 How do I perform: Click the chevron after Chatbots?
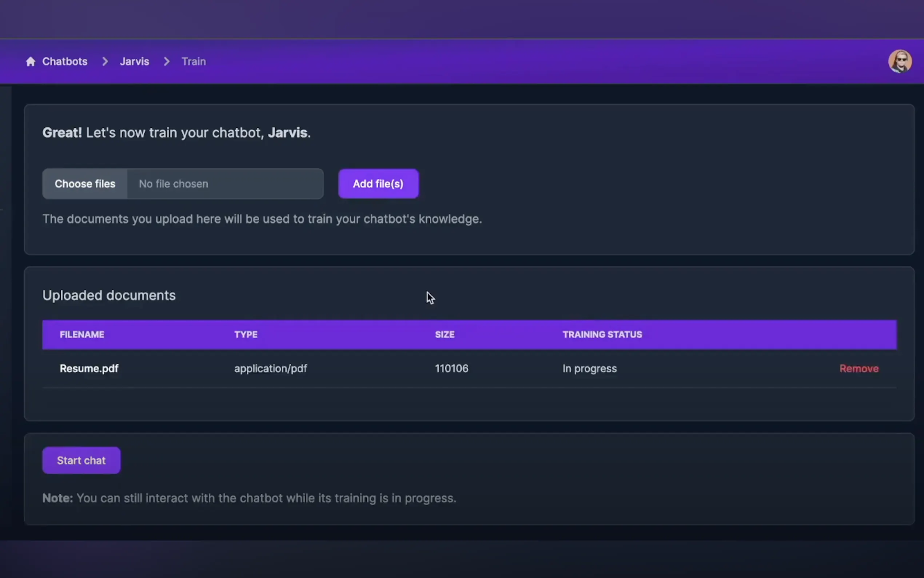tap(105, 62)
